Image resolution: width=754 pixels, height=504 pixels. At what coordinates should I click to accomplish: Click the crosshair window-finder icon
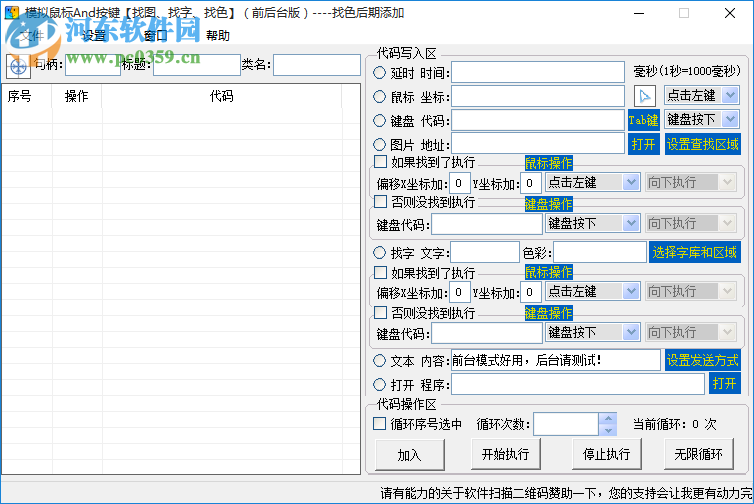[18, 66]
